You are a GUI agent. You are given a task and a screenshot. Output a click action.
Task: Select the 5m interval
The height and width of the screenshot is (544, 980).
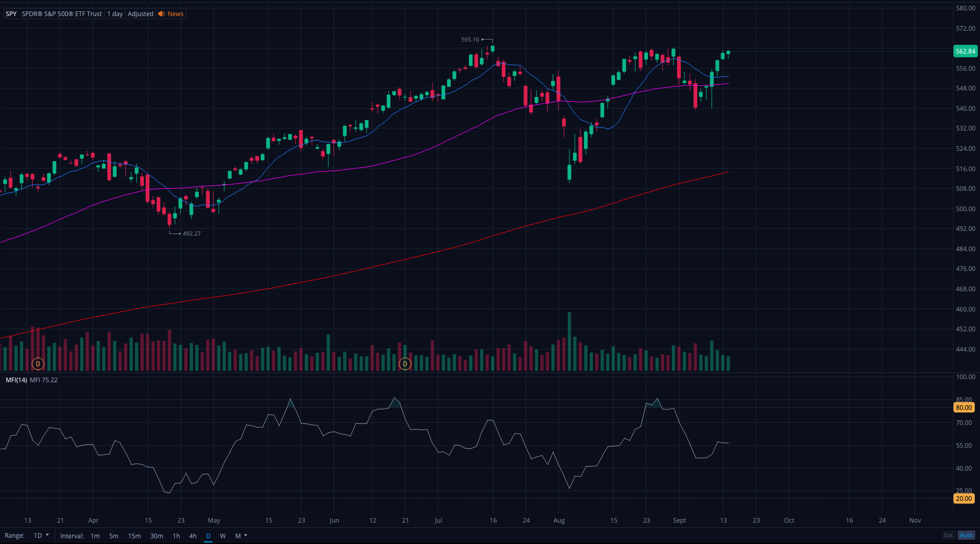coord(113,536)
